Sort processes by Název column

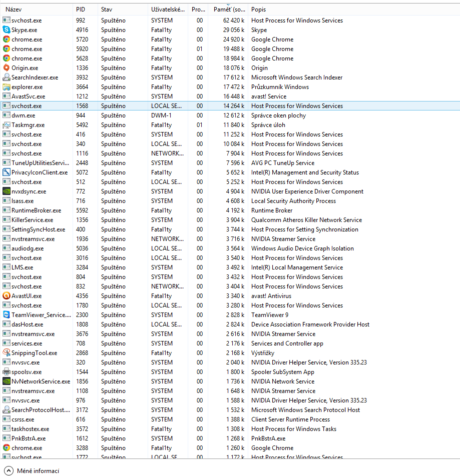(37, 9)
